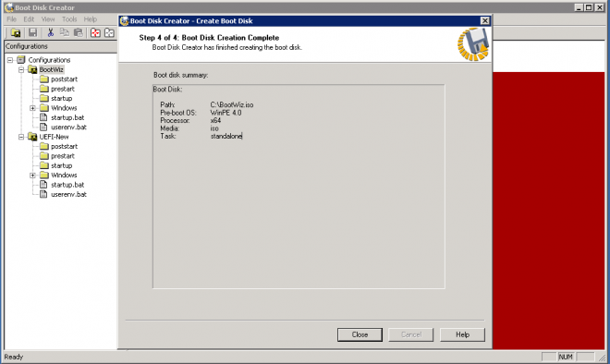Open the File menu
The width and height of the screenshot is (610, 364).
click(12, 19)
